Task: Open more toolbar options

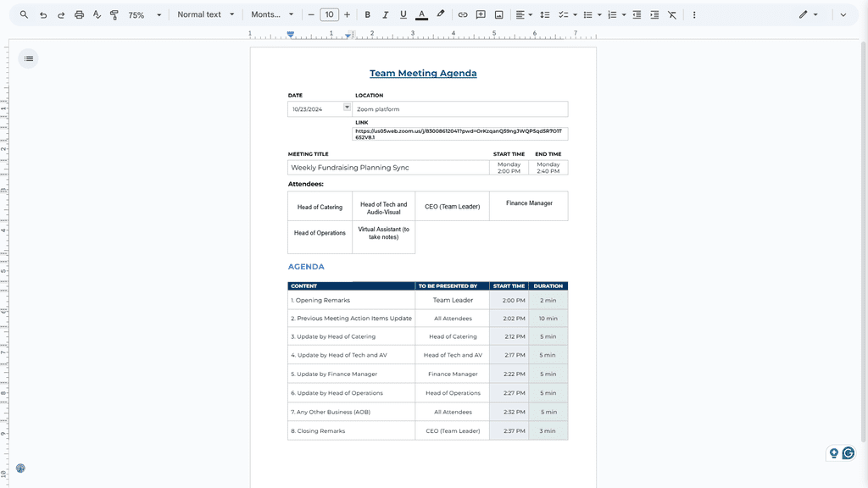Action: click(694, 15)
